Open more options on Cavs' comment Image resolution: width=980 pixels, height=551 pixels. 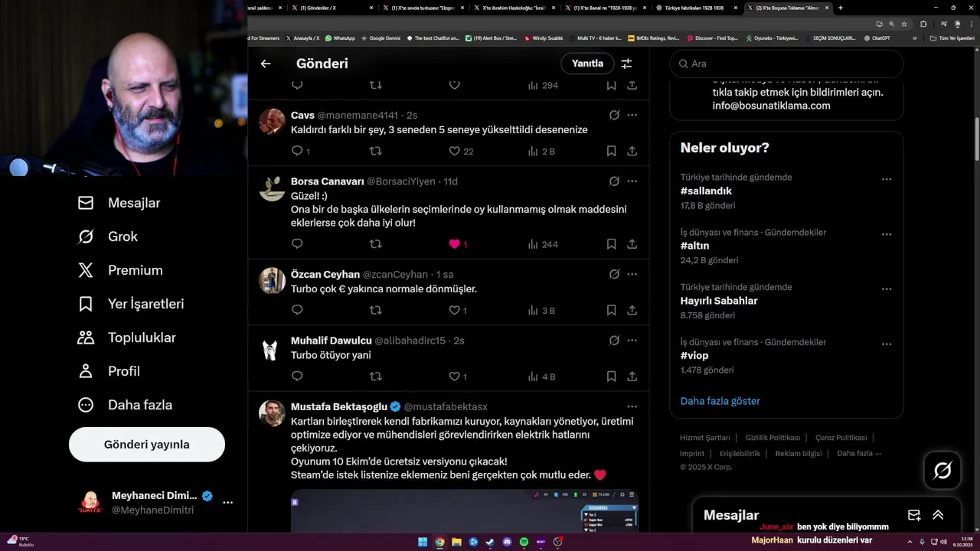pos(632,116)
